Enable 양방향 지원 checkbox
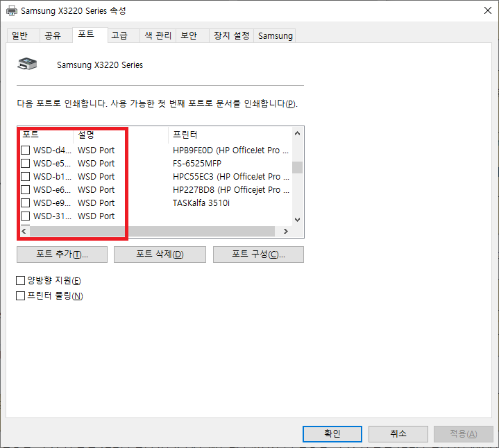The width and height of the screenshot is (499, 448). click(x=20, y=280)
